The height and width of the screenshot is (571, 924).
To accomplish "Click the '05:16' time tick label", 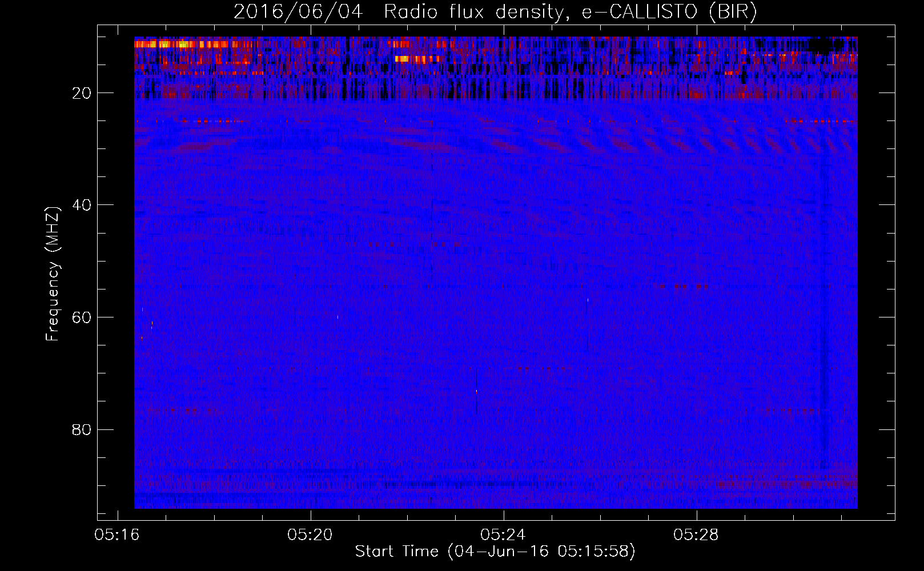I will click(x=118, y=535).
